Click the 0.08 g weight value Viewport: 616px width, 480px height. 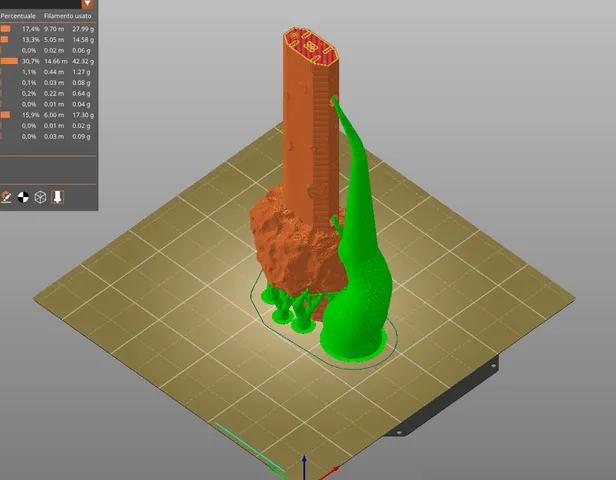click(81, 83)
